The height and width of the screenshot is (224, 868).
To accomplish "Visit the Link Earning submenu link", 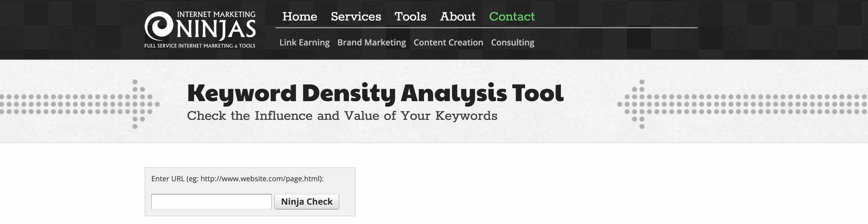I will tap(305, 42).
